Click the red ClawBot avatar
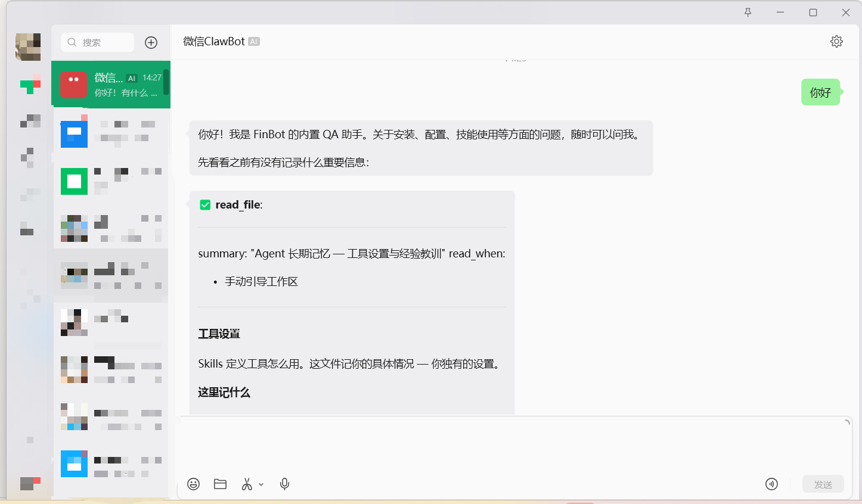 click(74, 85)
